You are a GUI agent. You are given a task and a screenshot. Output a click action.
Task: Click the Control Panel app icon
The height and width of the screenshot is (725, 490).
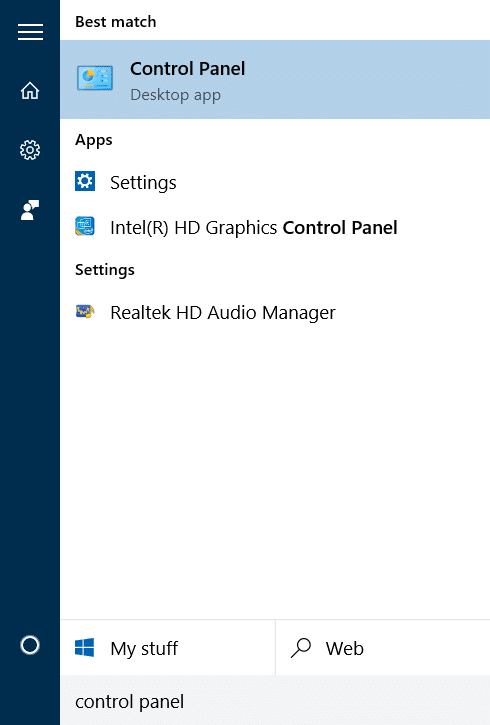point(95,78)
